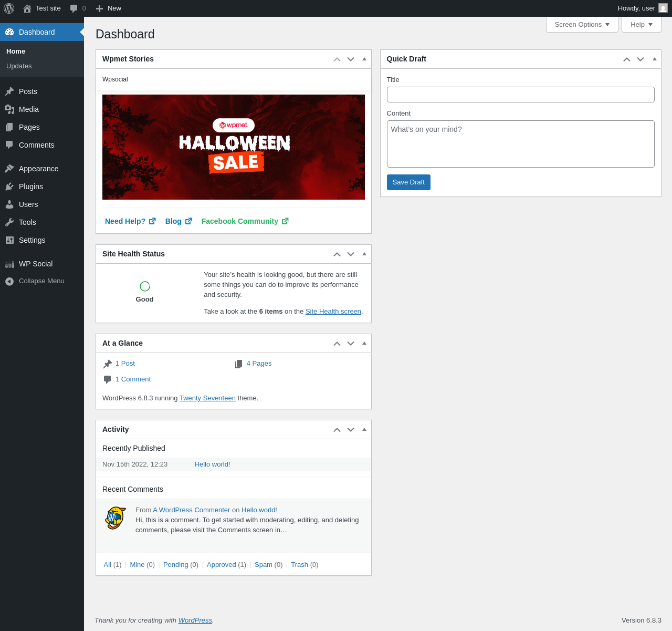Click the Site Health Good status circle

tap(145, 286)
